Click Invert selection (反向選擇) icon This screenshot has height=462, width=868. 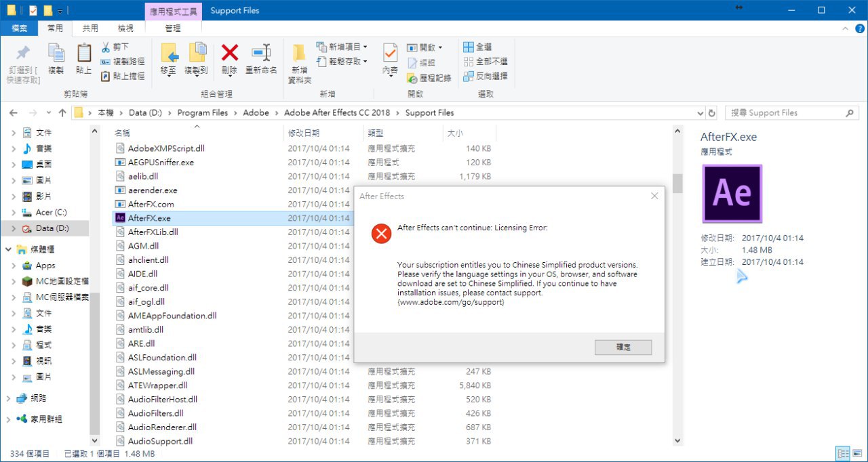pyautogui.click(x=468, y=77)
